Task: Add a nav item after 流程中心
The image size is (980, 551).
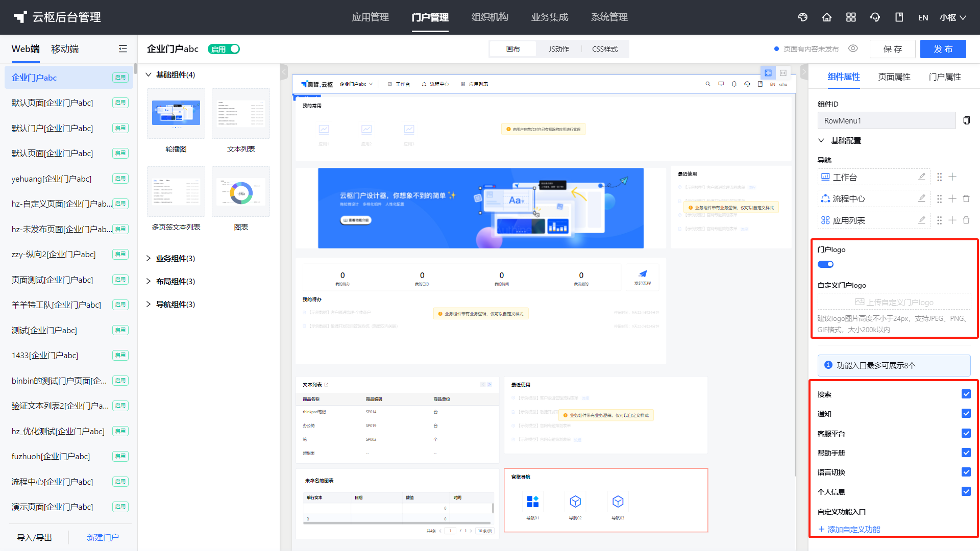Action: [x=952, y=198]
